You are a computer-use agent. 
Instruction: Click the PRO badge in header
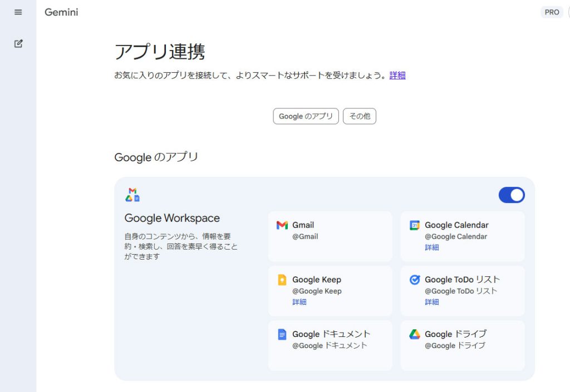click(x=552, y=12)
